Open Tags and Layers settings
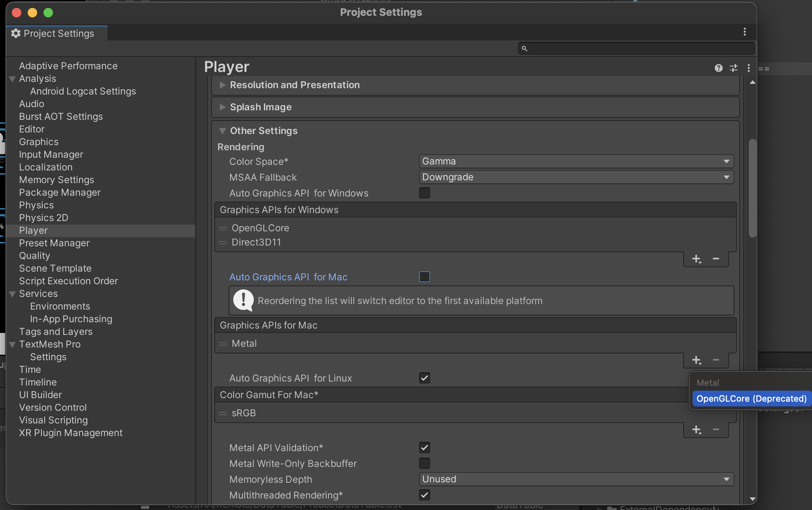This screenshot has height=510, width=812. coord(56,332)
